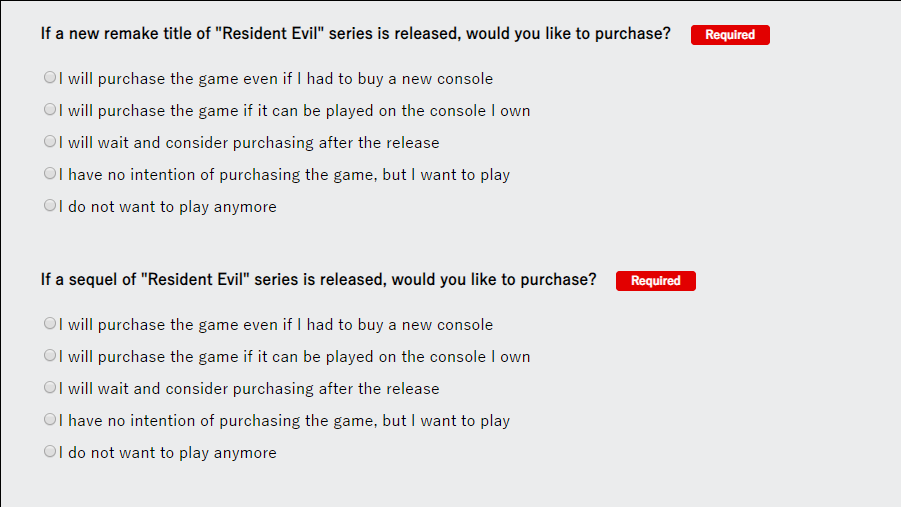
Task: Choose remake option: no intention of purchasing
Action: [x=50, y=173]
